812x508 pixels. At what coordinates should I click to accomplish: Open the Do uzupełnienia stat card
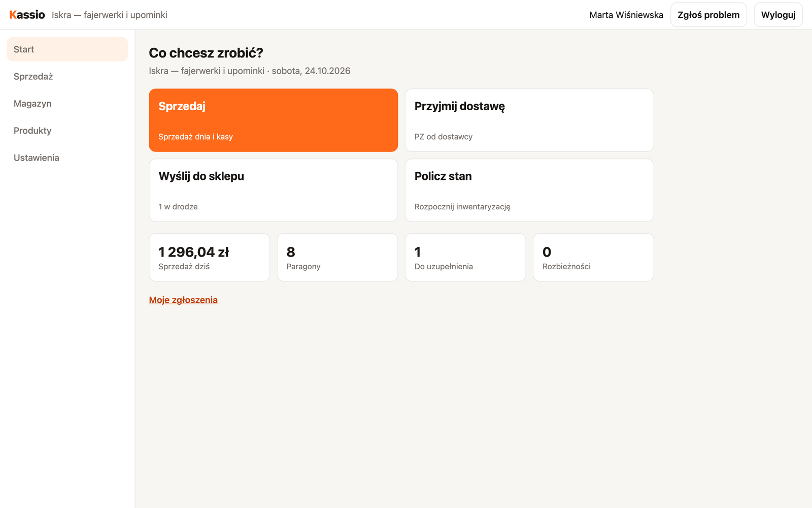tap(465, 258)
